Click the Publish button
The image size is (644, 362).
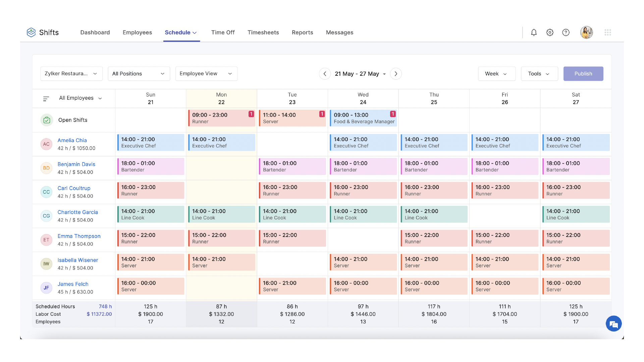583,73
